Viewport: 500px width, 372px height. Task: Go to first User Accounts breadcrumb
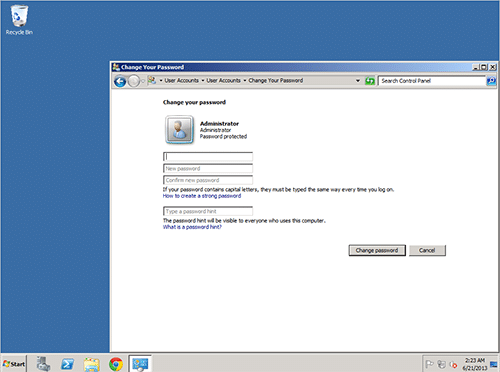[x=182, y=81]
